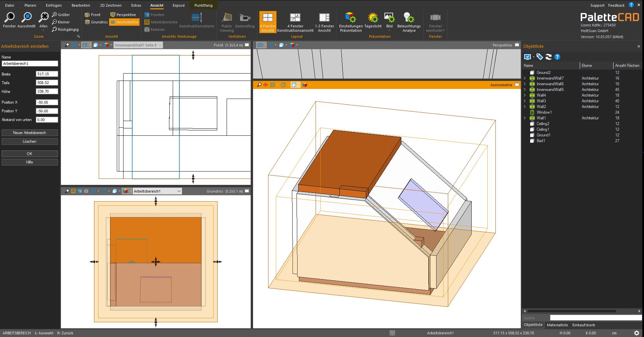644x337 pixels.
Task: Click the refresh icon in Objektliste
Action: (548, 57)
